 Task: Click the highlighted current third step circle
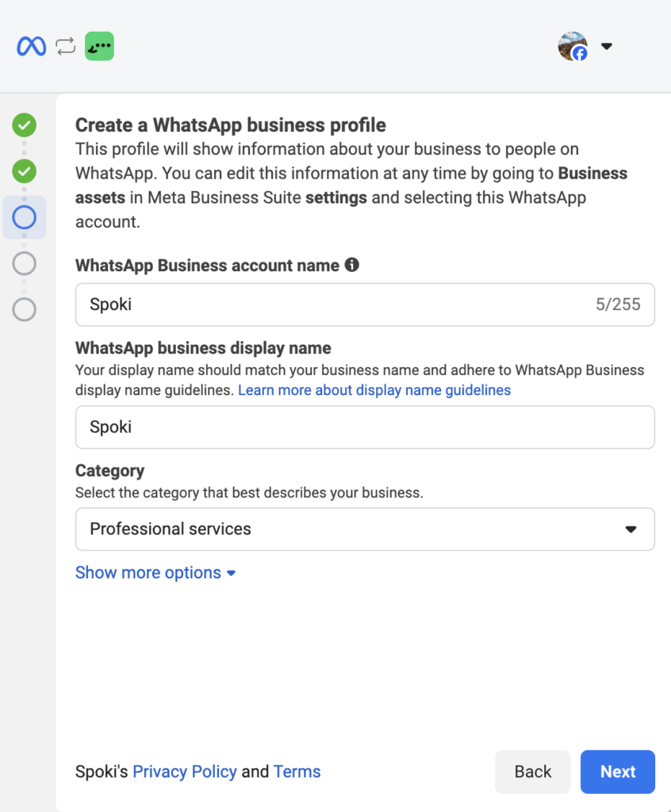25,217
